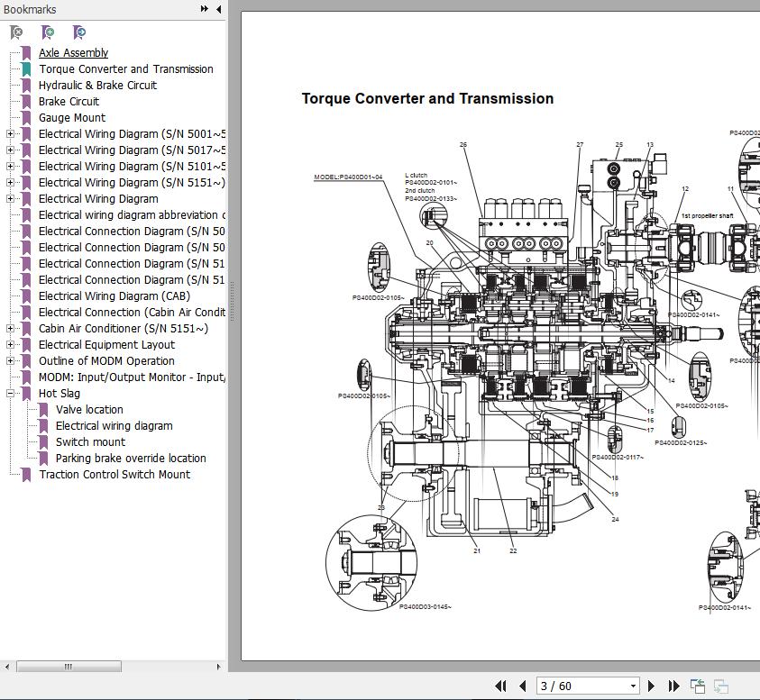Go to first page button
The height and width of the screenshot is (700, 760).
pyautogui.click(x=500, y=686)
